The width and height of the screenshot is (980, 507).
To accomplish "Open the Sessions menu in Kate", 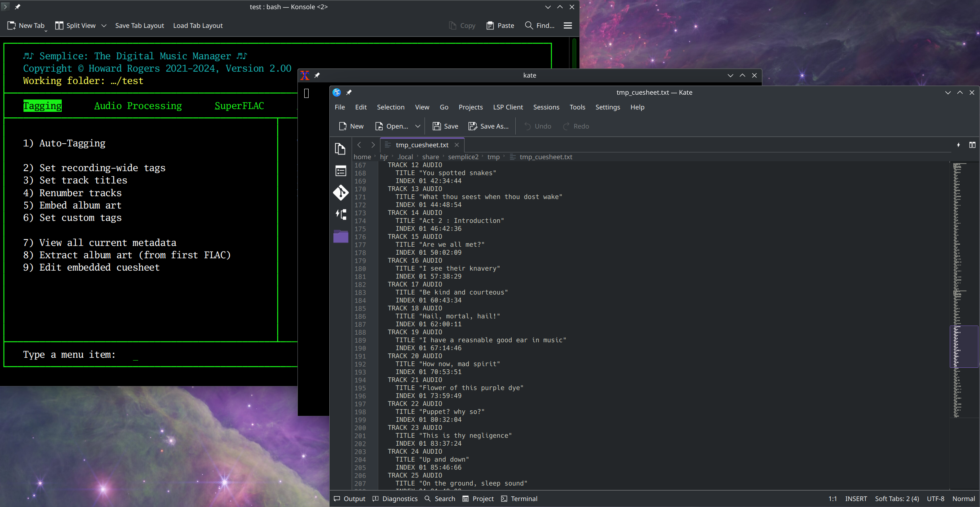I will click(546, 107).
